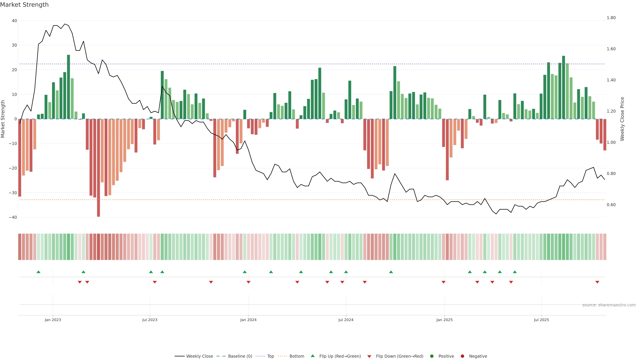Viewport: 644px width, 362px height.
Task: Click the flip-down marker nearest Jan 2025
Action: tap(443, 282)
